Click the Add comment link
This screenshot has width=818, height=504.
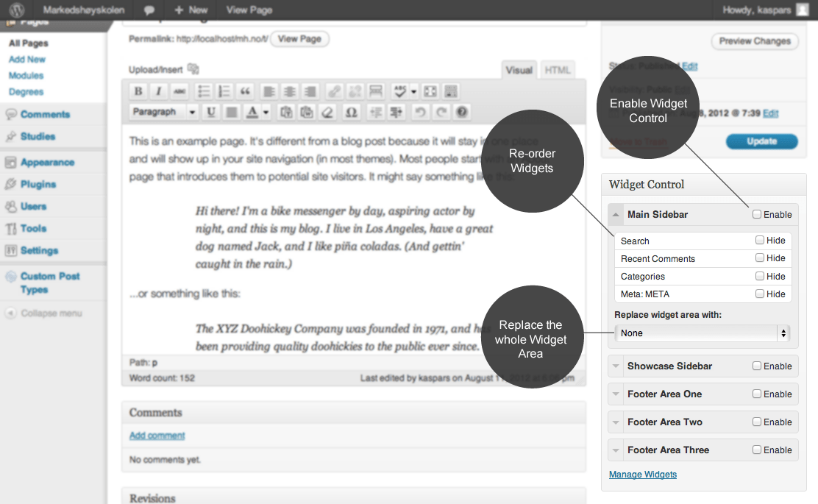pos(156,435)
